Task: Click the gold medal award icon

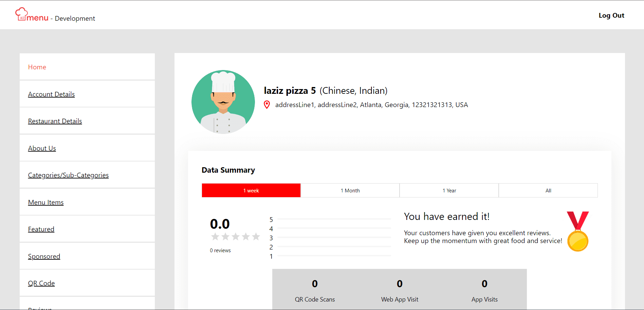Action: coord(577,231)
